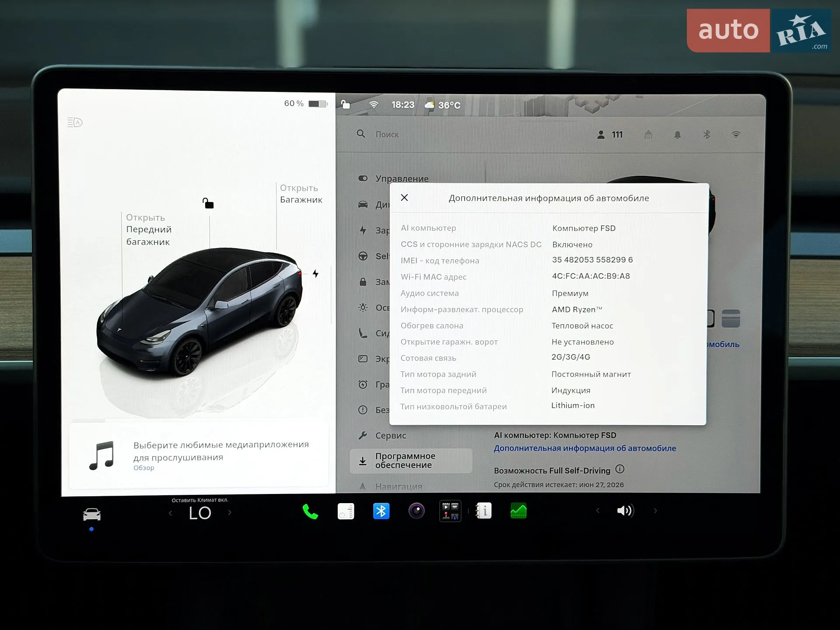Tap the Постоянный магнит rear motor value
This screenshot has height=630, width=840.
591,374
